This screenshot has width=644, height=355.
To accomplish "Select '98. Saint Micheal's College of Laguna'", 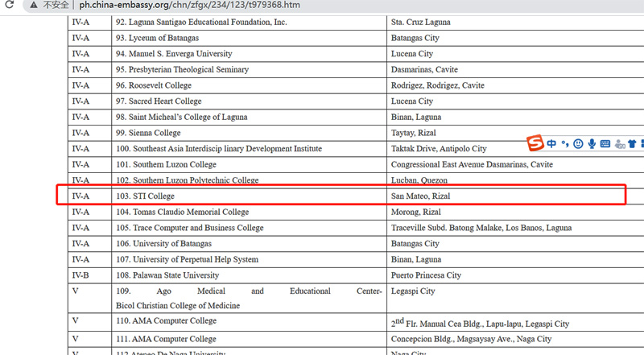I will 182,117.
